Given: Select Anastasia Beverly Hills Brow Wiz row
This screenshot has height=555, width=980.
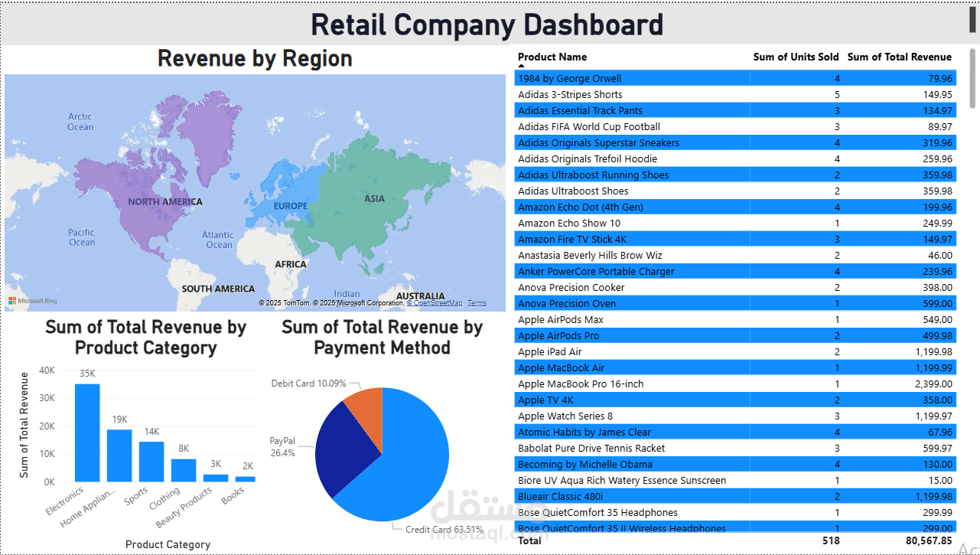Looking at the screenshot, I should click(x=735, y=255).
